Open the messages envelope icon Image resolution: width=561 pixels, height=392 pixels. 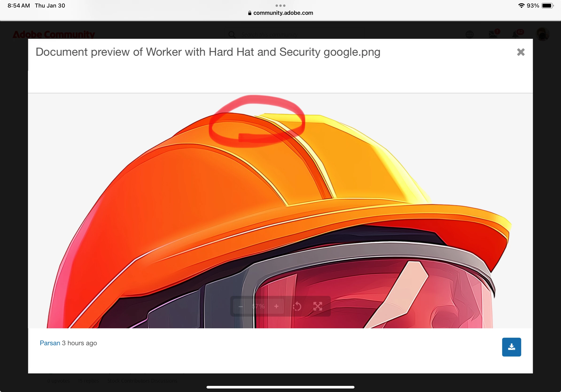coord(493,35)
